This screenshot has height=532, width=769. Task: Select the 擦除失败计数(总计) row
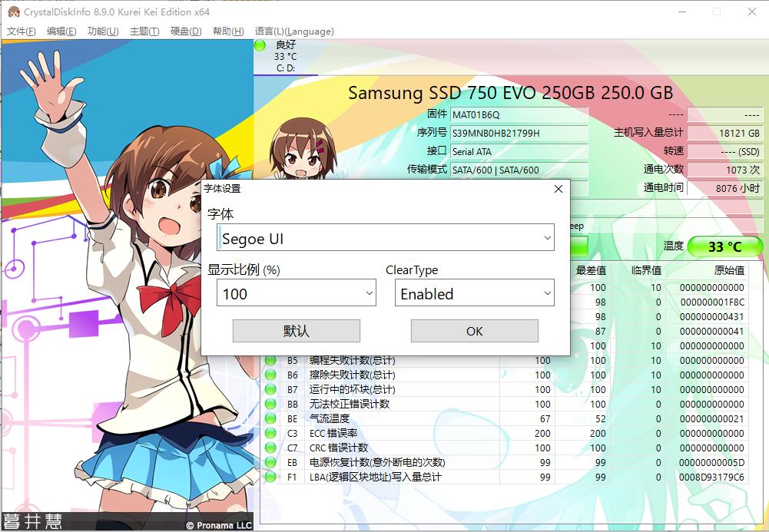click(504, 375)
